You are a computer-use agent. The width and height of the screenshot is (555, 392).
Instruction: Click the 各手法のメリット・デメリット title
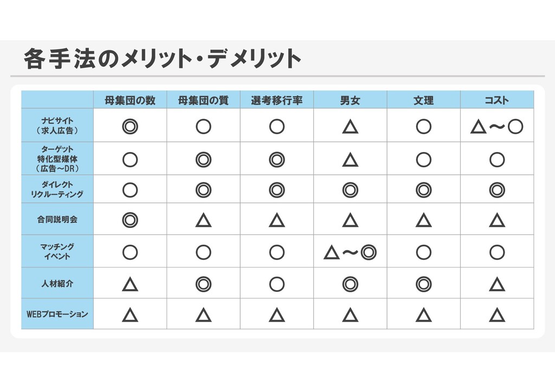click(x=162, y=58)
